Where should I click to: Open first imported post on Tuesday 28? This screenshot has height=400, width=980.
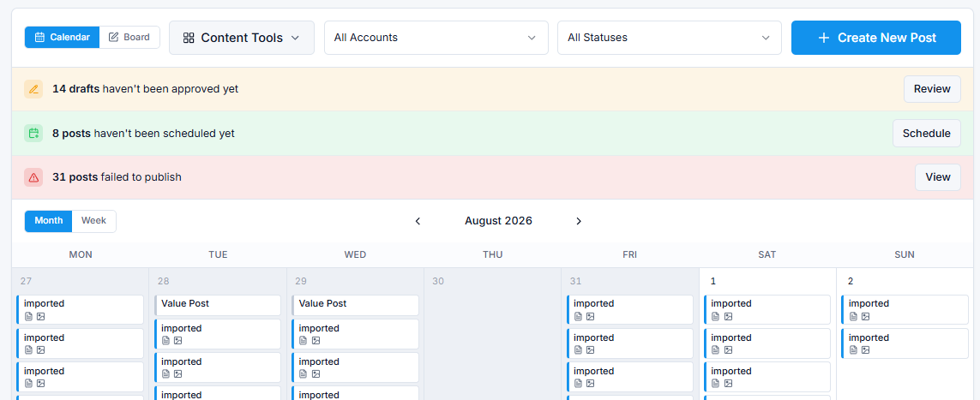coord(218,334)
